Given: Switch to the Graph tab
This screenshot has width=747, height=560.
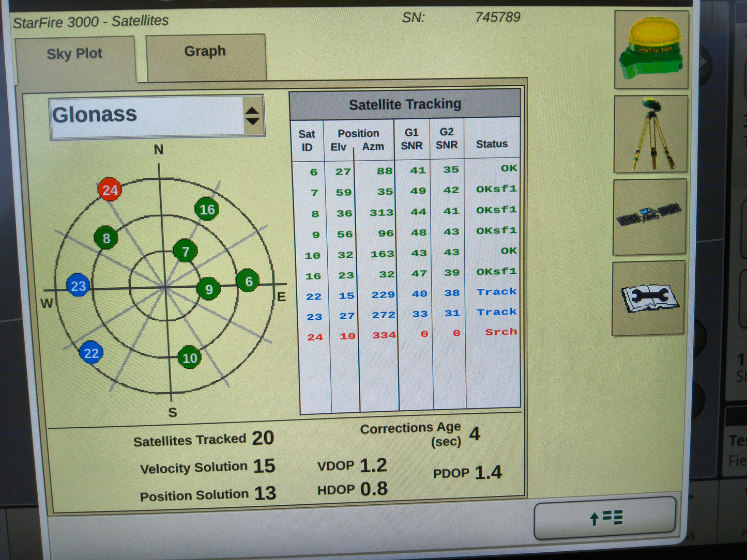Looking at the screenshot, I should pyautogui.click(x=205, y=51).
